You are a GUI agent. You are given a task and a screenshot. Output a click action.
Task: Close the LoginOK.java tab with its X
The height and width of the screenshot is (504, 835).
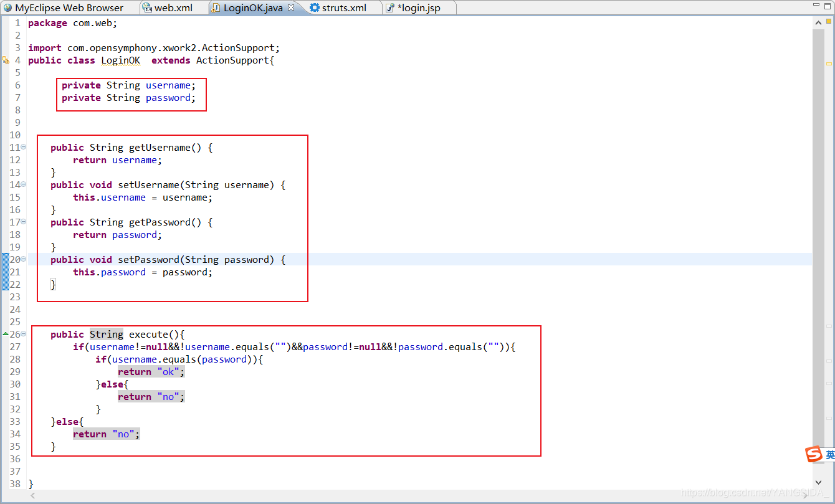click(x=291, y=7)
